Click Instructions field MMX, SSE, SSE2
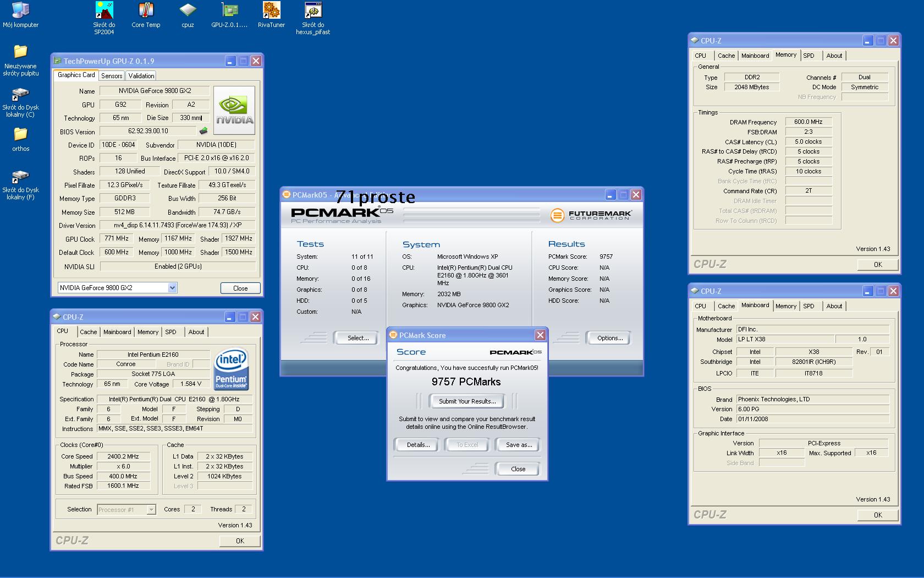The height and width of the screenshot is (578, 924). pyautogui.click(x=175, y=428)
